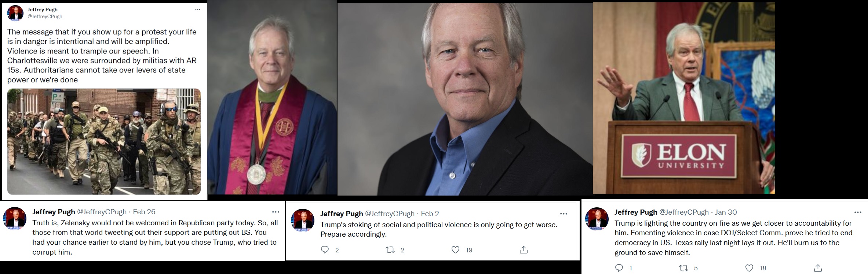Click the Jeffrey Pugh name on the Jan 30 tweet
Screen dimensions: 868x274
pyautogui.click(x=635, y=212)
